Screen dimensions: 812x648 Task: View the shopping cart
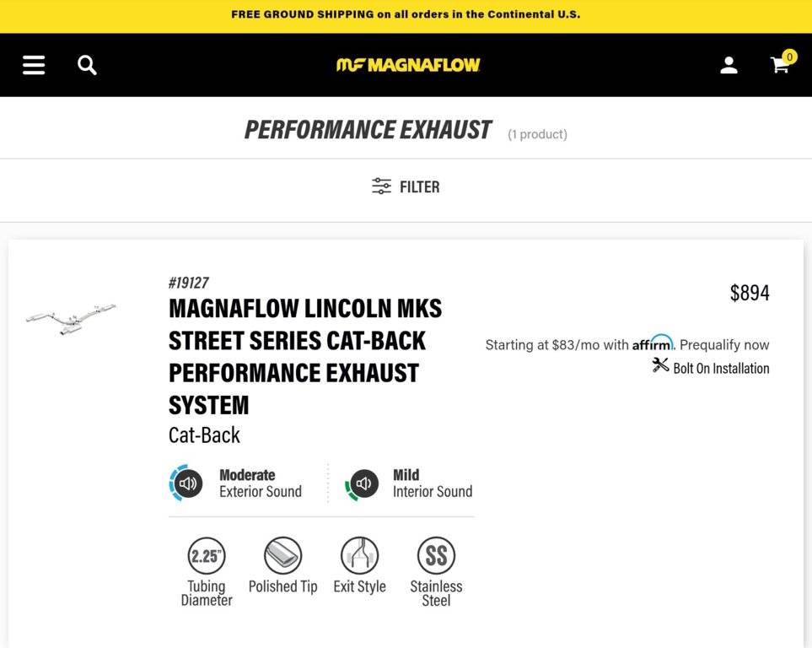coord(781,64)
